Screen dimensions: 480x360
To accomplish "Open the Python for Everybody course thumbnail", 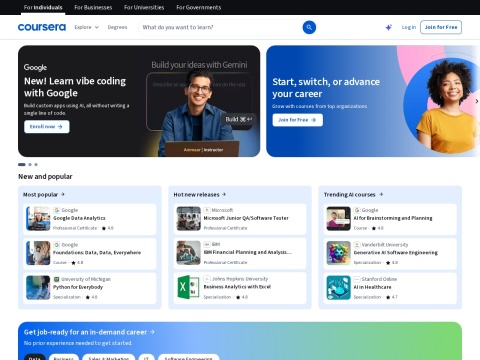I will tap(38, 288).
